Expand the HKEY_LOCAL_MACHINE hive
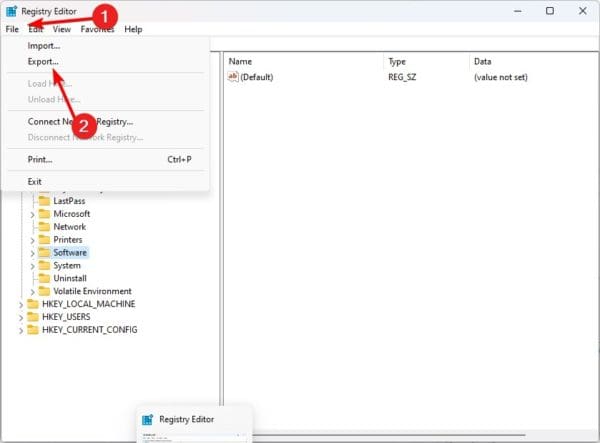Image resolution: width=600 pixels, height=443 pixels. [x=21, y=305]
